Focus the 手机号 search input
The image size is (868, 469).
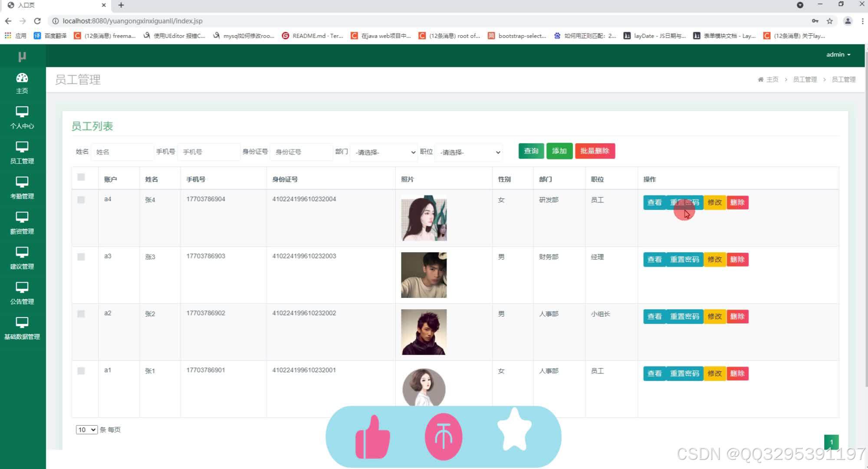pyautogui.click(x=209, y=152)
